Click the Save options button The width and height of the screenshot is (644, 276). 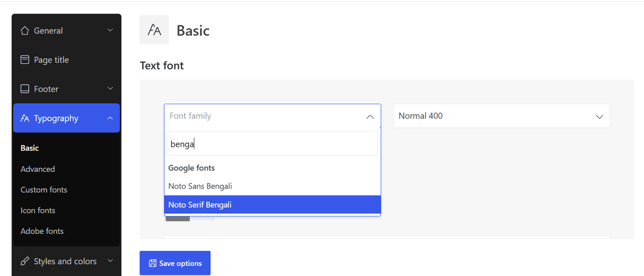pyautogui.click(x=175, y=263)
